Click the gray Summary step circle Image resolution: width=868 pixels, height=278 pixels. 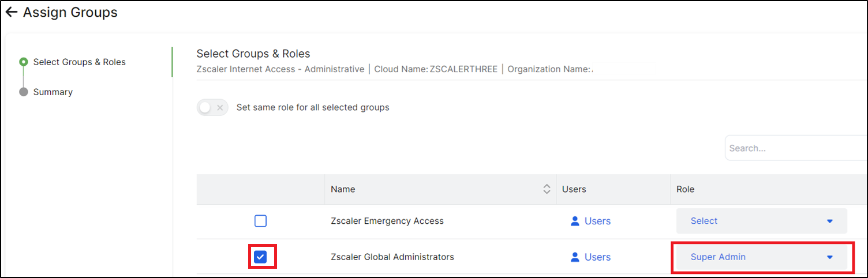click(x=24, y=92)
